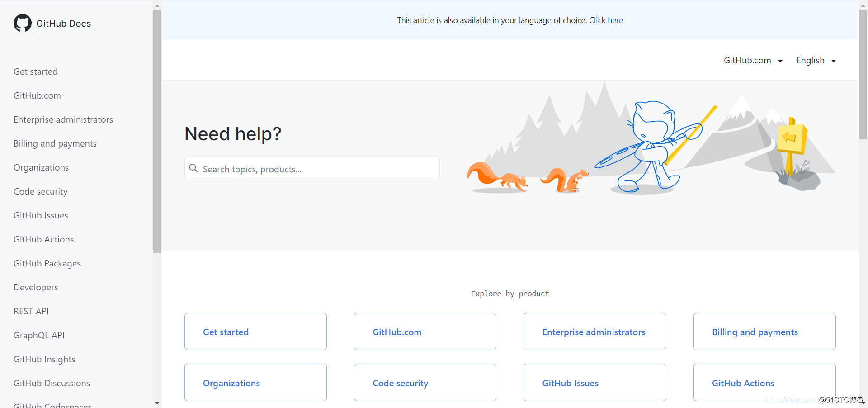The width and height of the screenshot is (868, 408).
Task: Click the GitHub.com product card
Action: tap(425, 332)
